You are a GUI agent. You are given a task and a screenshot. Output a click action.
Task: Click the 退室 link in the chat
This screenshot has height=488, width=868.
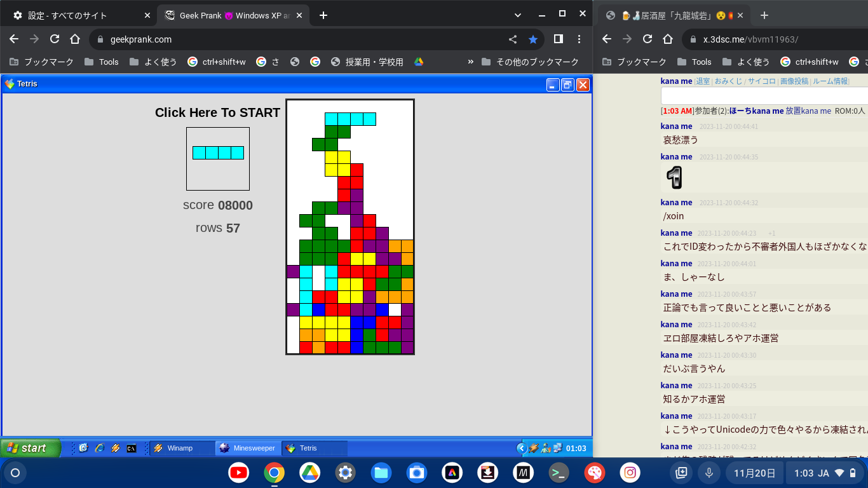coord(703,81)
